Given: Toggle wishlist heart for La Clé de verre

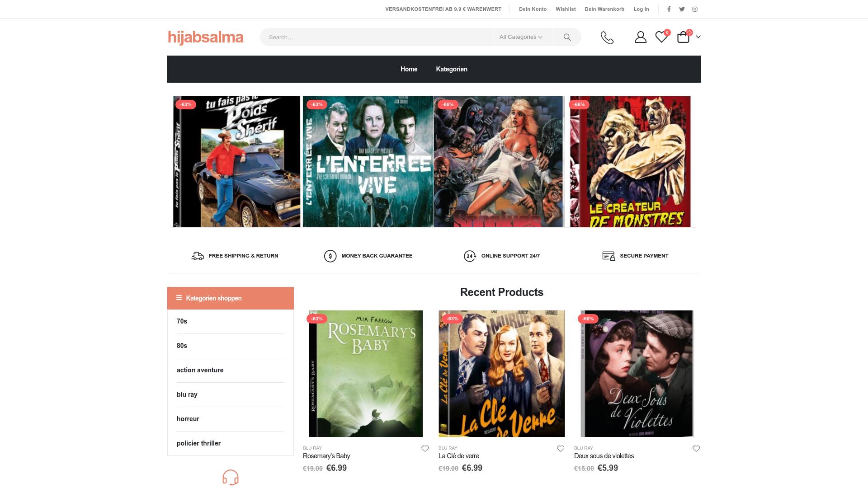Looking at the screenshot, I should click(561, 449).
